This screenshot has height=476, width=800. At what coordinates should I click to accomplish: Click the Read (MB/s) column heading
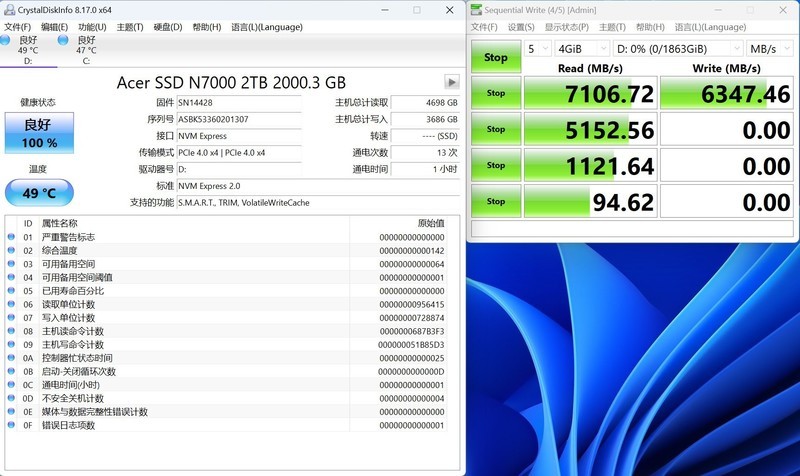click(x=590, y=68)
